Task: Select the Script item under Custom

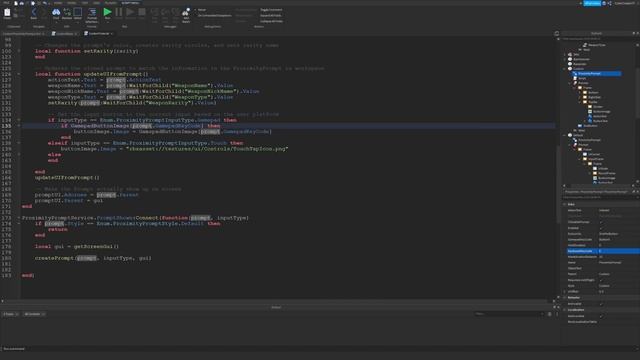Action: coord(579,78)
